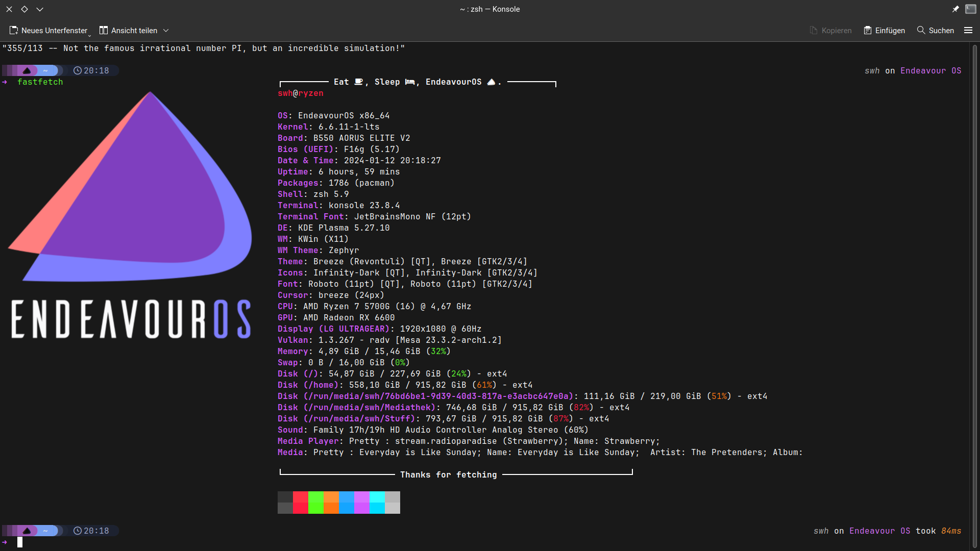Toggle maximize with the diamond titlebar button
Screen dimensions: 980x551
(x=24, y=9)
